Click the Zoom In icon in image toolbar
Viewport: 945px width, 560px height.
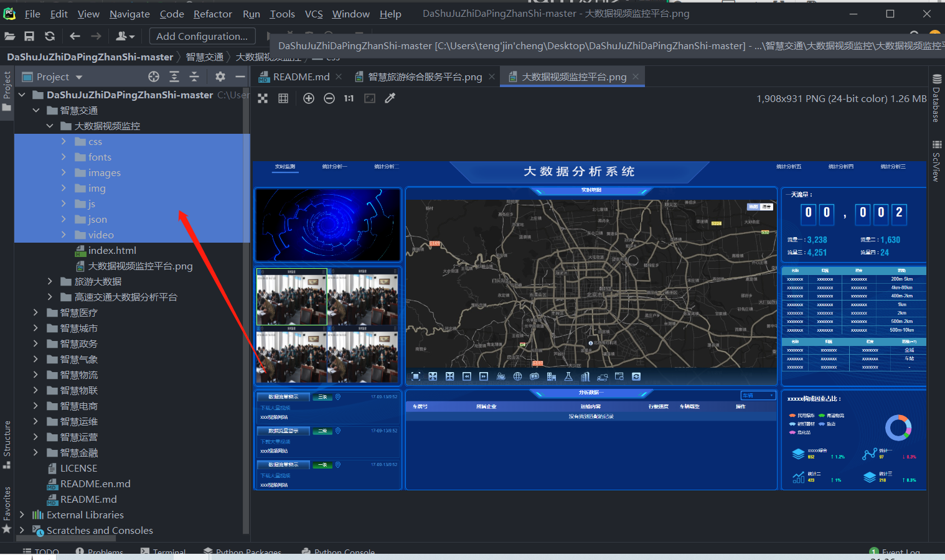pos(309,98)
